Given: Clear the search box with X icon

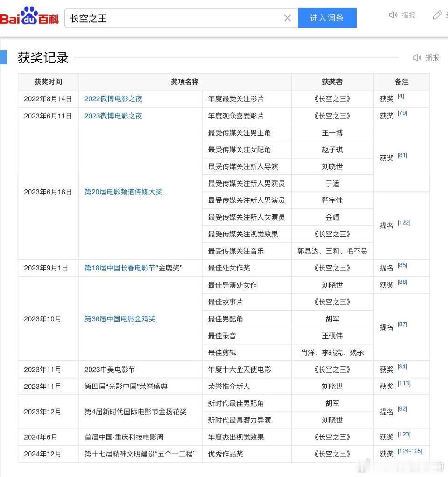Looking at the screenshot, I should (287, 18).
